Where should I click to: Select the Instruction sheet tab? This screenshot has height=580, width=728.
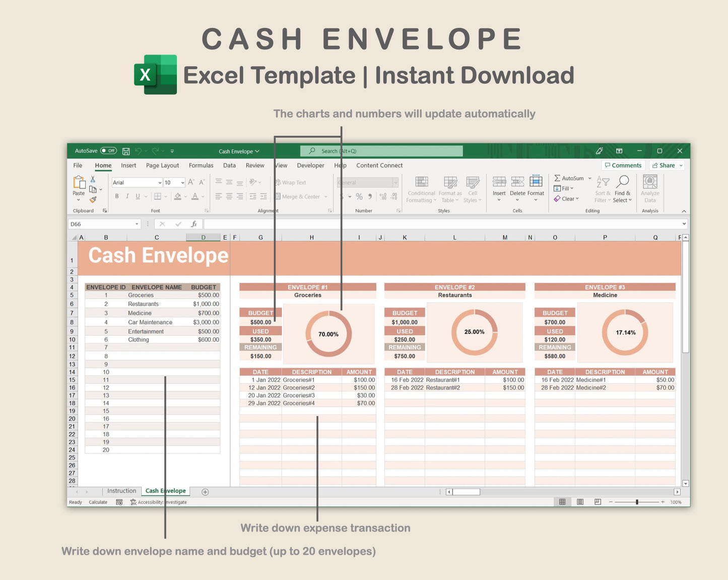(121, 491)
